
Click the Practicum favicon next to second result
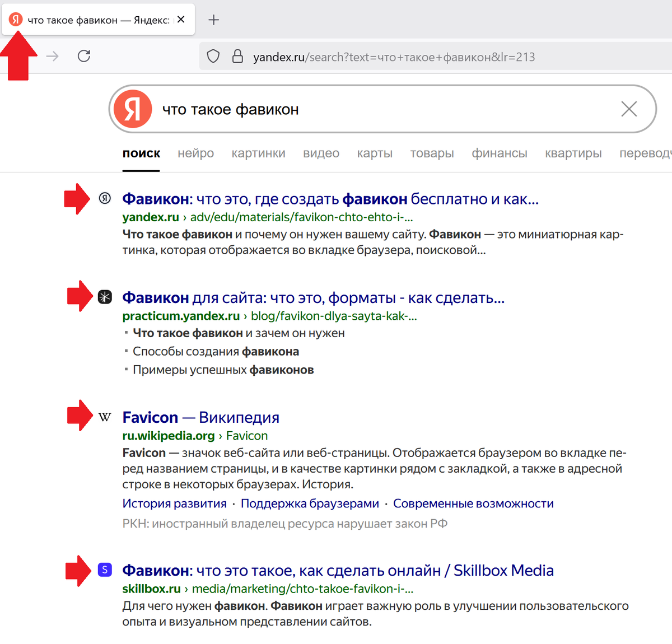coord(104,297)
